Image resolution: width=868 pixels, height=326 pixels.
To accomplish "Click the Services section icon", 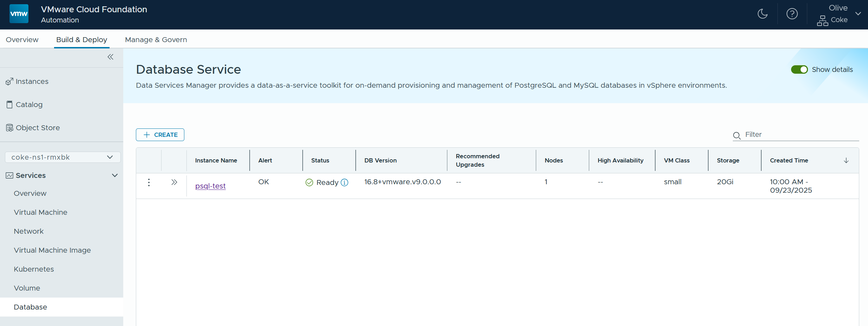I will pyautogui.click(x=9, y=175).
